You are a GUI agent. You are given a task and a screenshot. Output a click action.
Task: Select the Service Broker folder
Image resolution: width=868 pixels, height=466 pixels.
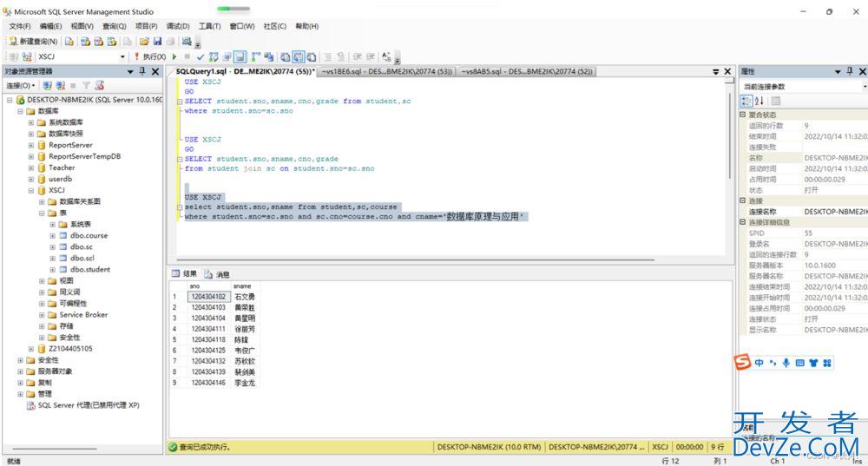(83, 314)
